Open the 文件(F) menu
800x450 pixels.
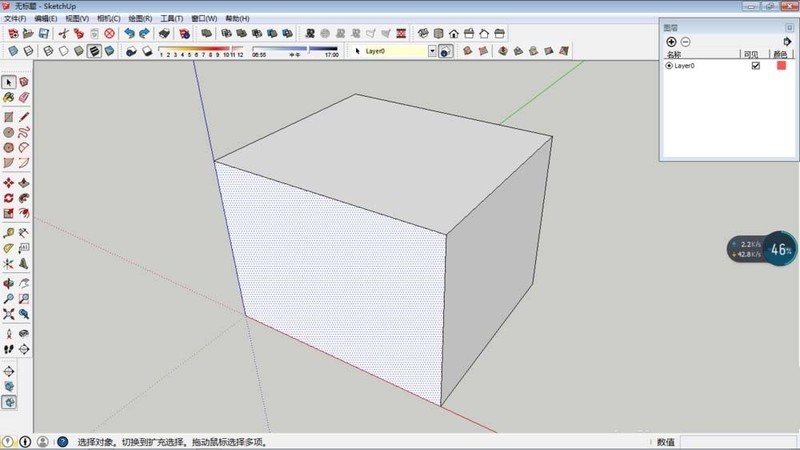click(15, 19)
